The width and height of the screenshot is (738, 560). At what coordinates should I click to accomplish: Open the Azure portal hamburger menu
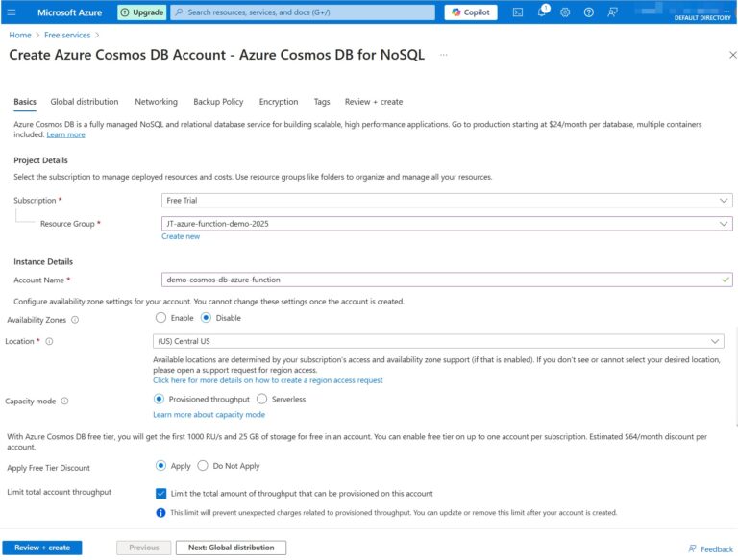14,12
